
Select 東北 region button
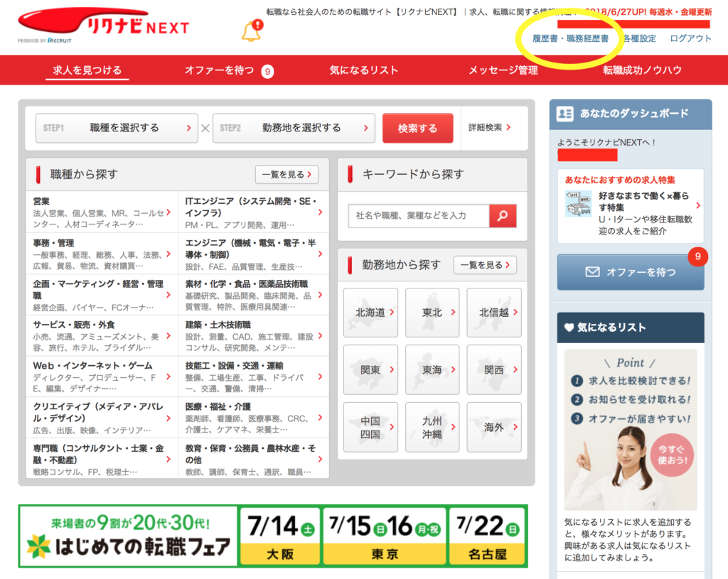(x=432, y=313)
